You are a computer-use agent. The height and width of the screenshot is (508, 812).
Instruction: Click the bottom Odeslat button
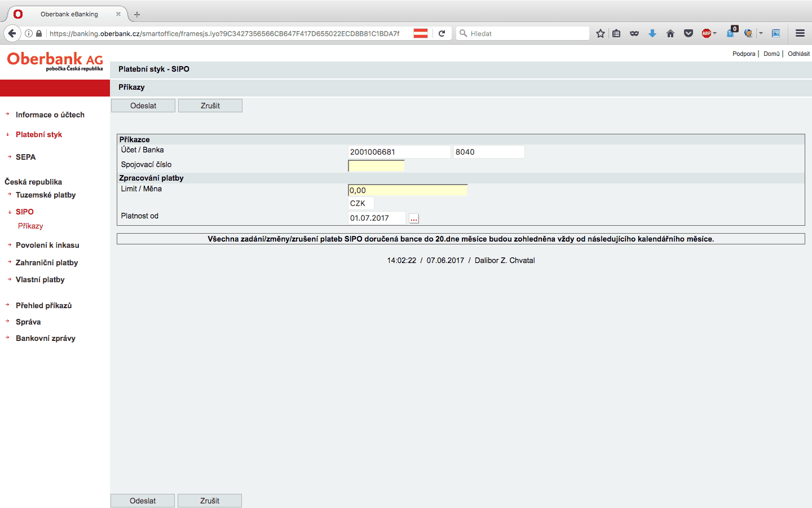(x=143, y=501)
